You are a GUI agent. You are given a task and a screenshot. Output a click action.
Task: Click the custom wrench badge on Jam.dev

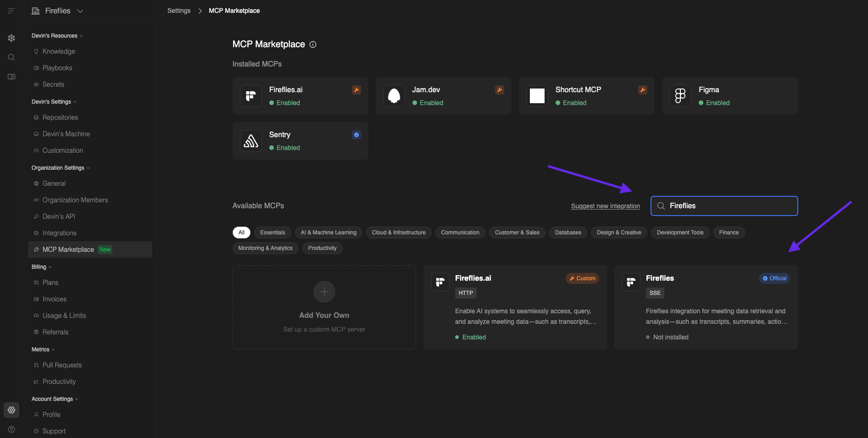tap(500, 90)
